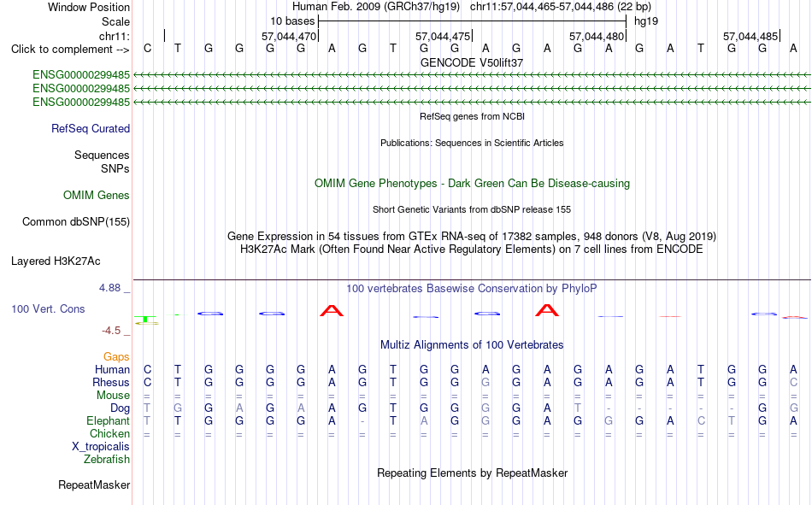This screenshot has height=505, width=812.
Task: Click the 57,044,480 position marker
Action: (x=597, y=36)
